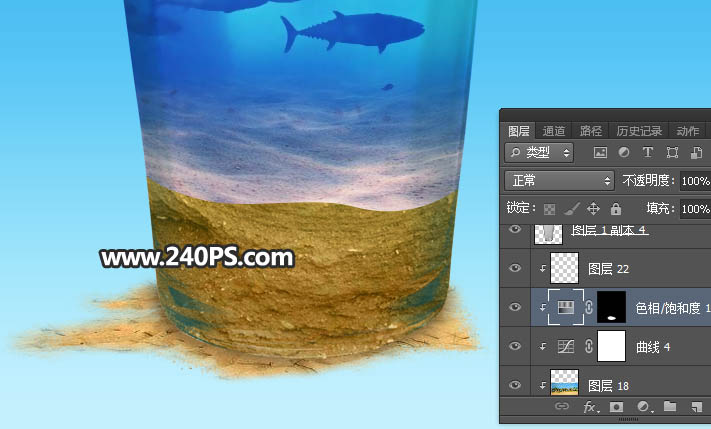The width and height of the screenshot is (711, 429).
Task: Click clipping mask arrow on 色相/饱和度 1
Action: click(x=542, y=307)
